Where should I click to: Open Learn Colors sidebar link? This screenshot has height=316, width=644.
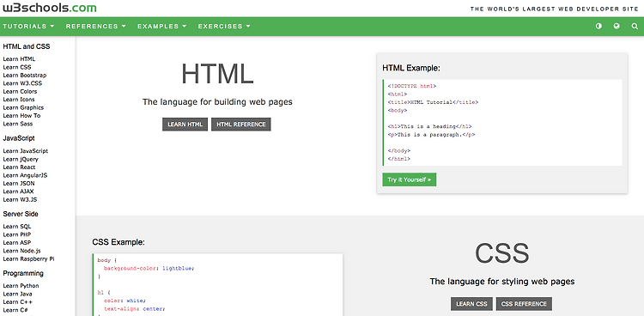(20, 91)
